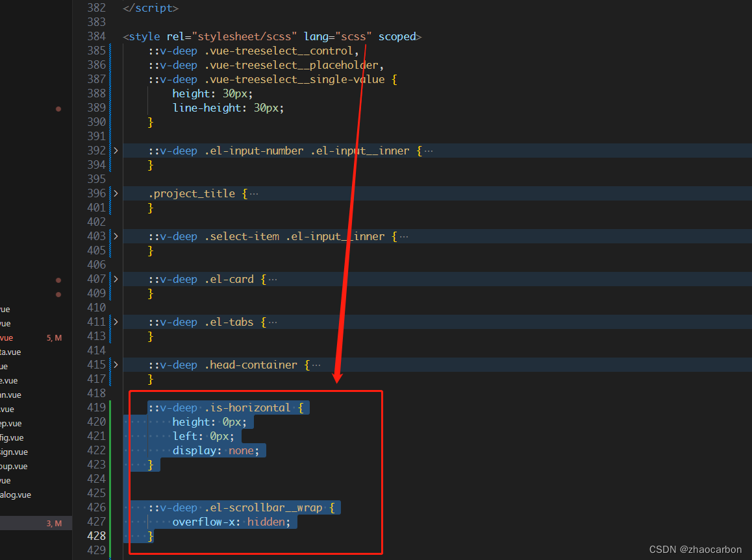Expand the folded .el-tabs rule at line 411
The height and width of the screenshot is (560, 752).
116,322
